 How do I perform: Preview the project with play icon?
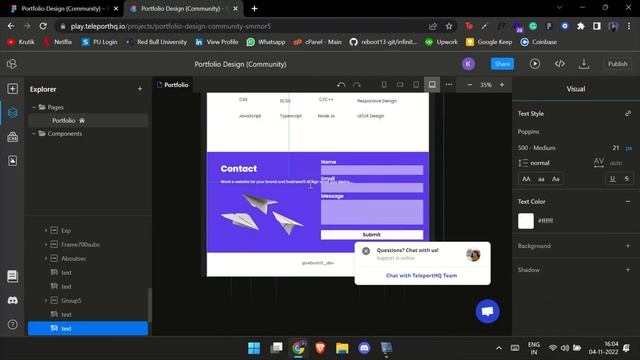click(x=535, y=64)
